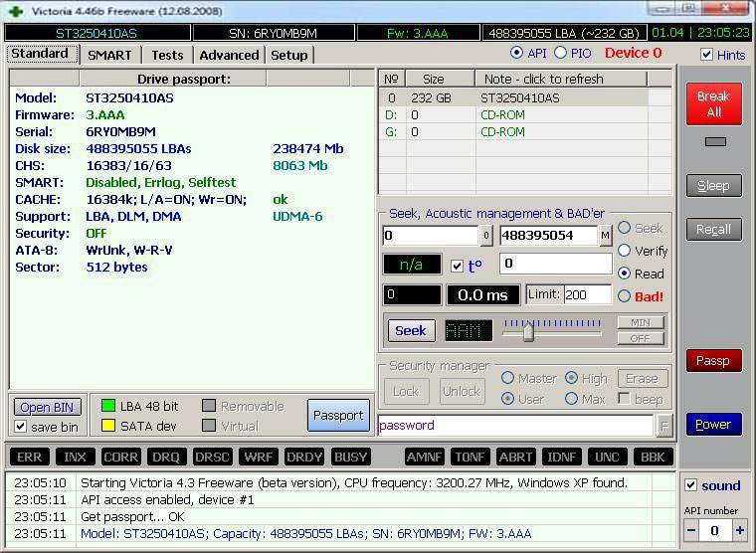
Task: Click the Open BIN button
Action: 48,407
